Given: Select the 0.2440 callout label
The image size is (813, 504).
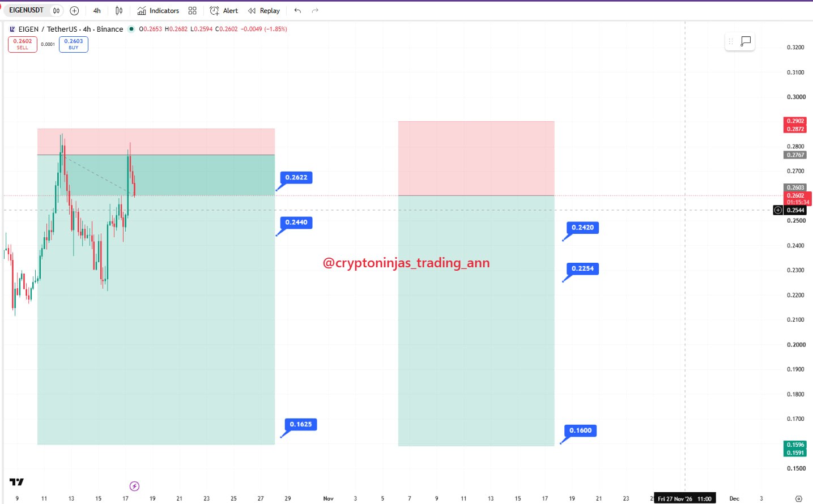Looking at the screenshot, I should click(296, 222).
